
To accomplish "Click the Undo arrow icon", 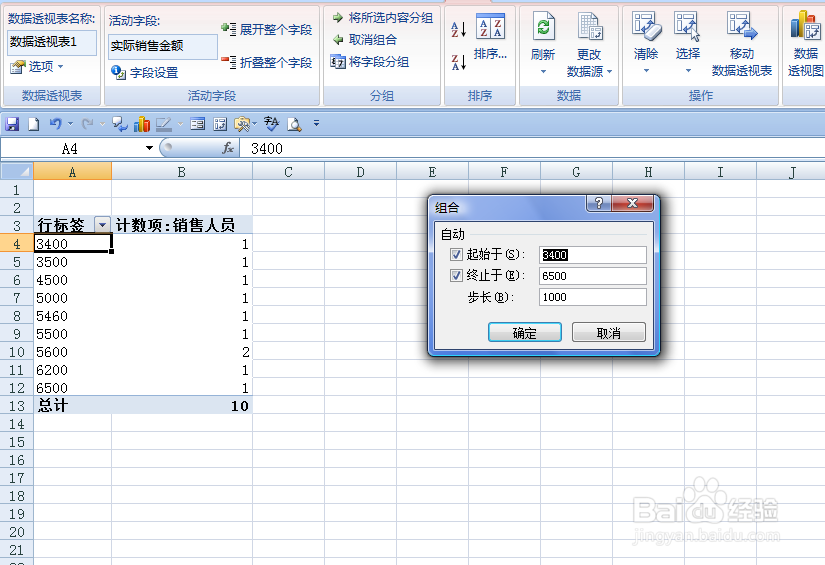I will pos(55,124).
